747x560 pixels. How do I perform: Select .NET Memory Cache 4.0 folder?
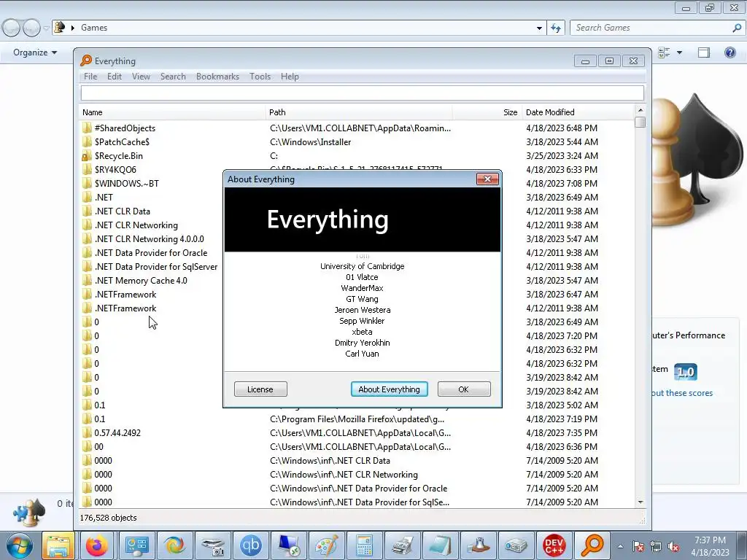141,281
